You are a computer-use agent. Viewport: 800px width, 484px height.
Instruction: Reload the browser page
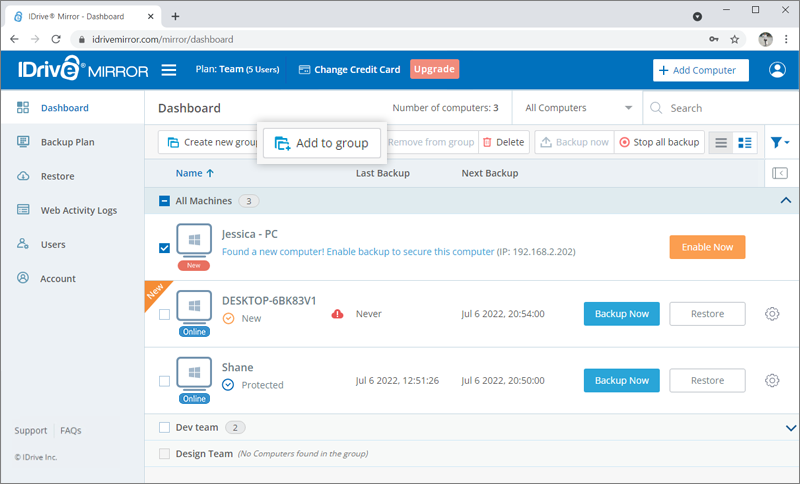point(56,39)
